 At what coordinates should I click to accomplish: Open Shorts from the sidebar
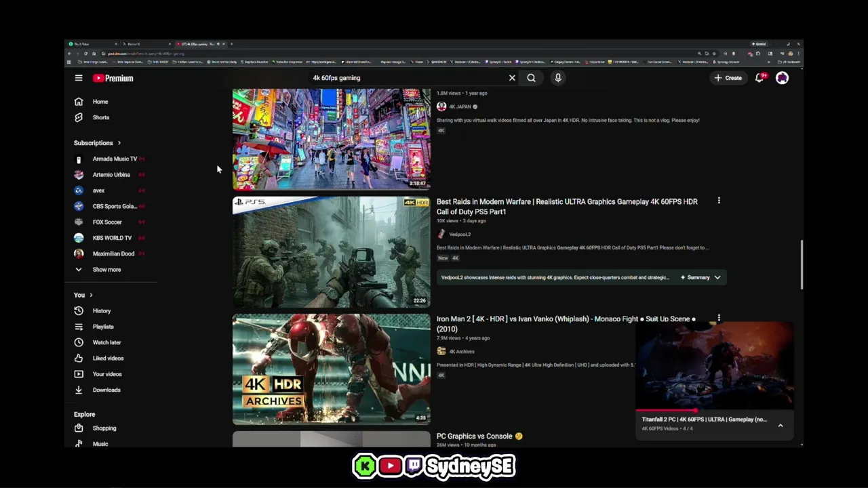101,117
